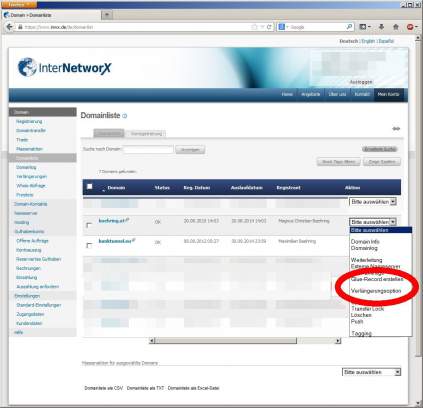423x408 pixels.
Task: Open the mass action Bitte auswählen dropdown
Action: (x=371, y=372)
